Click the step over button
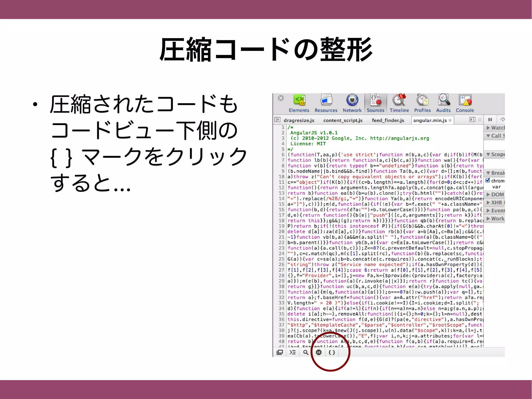This screenshot has width=532, height=399. pyautogui.click(x=502, y=120)
